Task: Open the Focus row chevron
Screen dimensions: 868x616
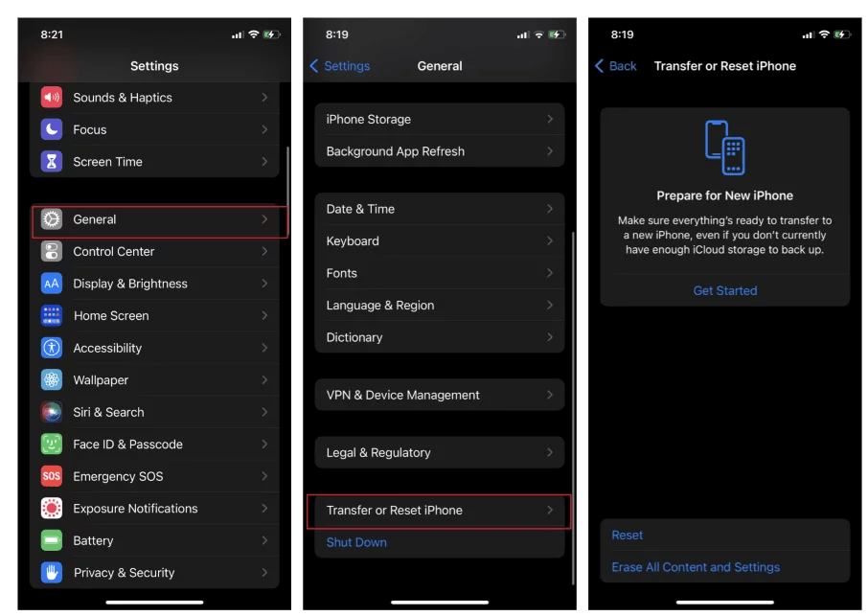Action: pos(264,129)
